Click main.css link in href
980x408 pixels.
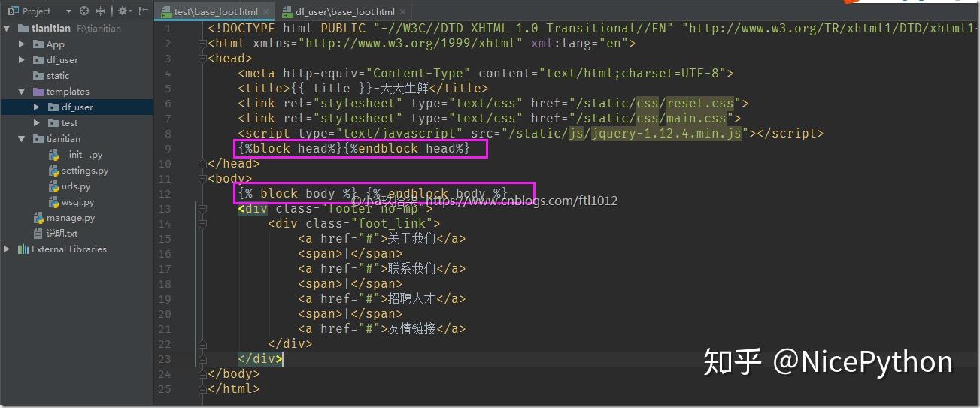[696, 119]
